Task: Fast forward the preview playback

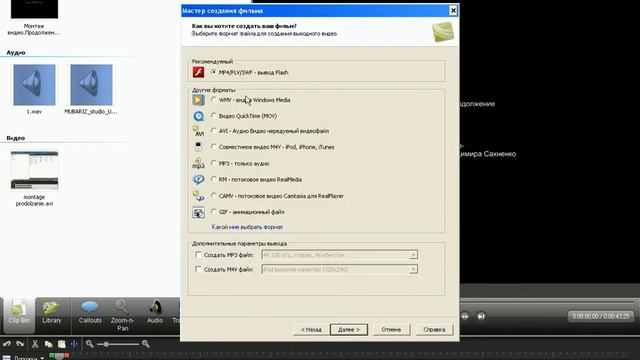Action: point(464,316)
